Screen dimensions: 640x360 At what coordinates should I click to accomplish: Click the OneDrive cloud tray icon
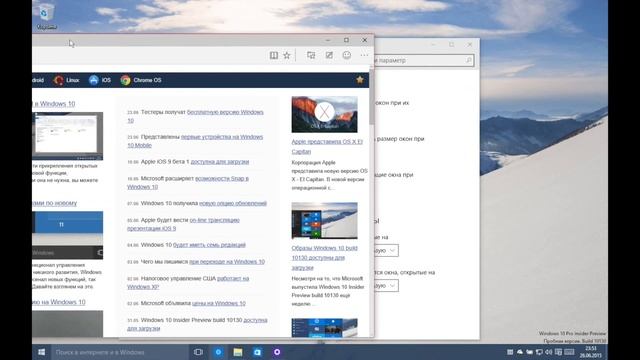(520, 352)
